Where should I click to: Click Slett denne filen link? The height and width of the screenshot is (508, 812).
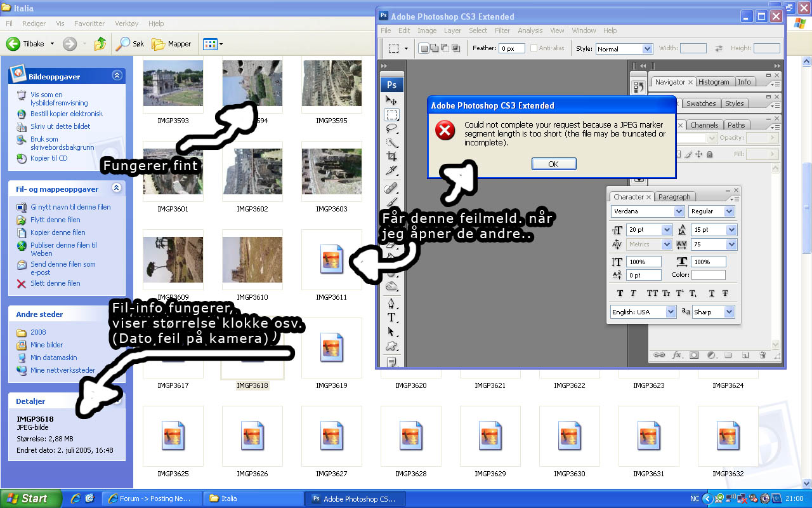tap(55, 283)
